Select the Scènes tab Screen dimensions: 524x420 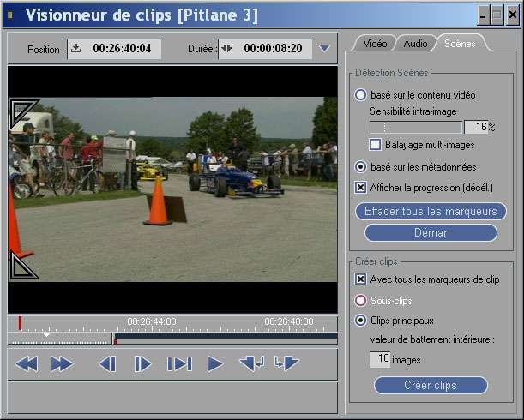click(x=460, y=44)
